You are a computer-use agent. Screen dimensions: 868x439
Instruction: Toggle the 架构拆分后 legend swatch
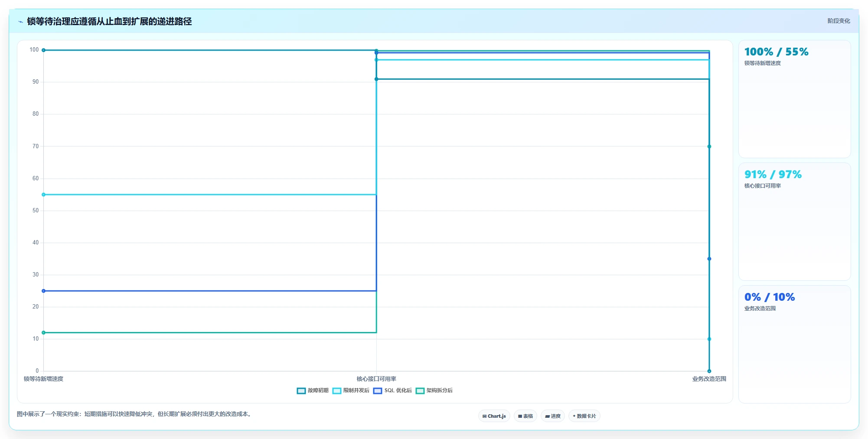pyautogui.click(x=420, y=390)
